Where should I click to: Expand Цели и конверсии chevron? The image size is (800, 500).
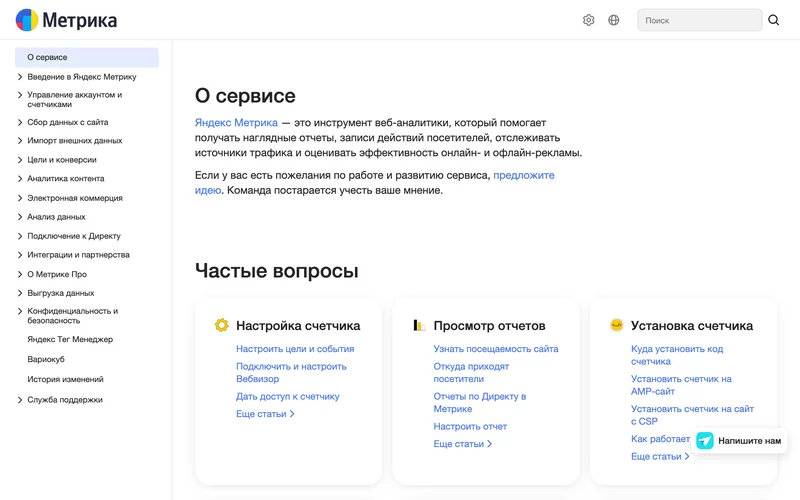[x=20, y=160]
